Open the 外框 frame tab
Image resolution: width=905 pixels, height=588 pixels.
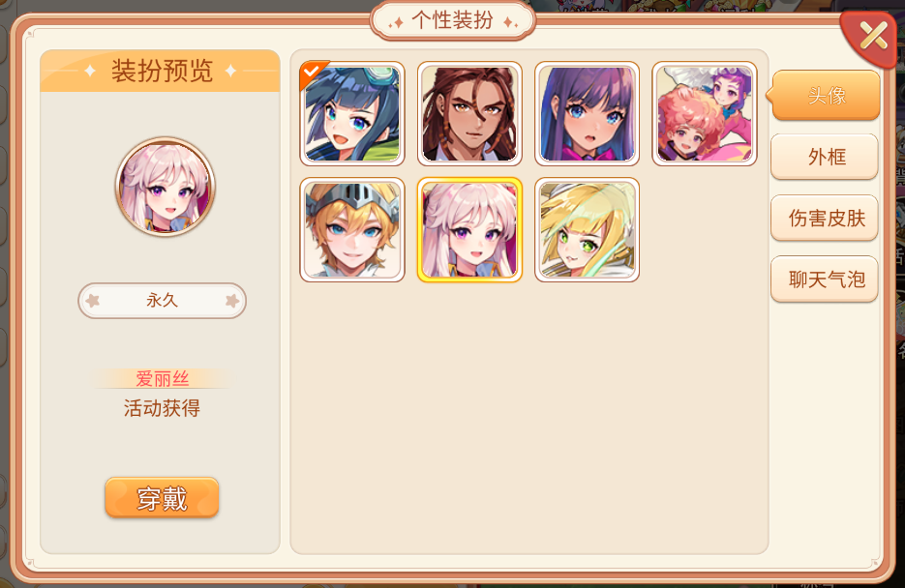(x=825, y=157)
